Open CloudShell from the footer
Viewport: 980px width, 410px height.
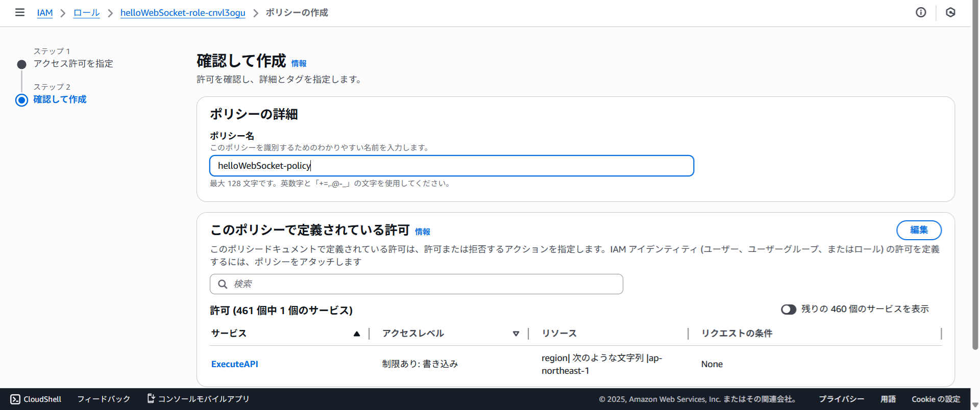[36, 399]
